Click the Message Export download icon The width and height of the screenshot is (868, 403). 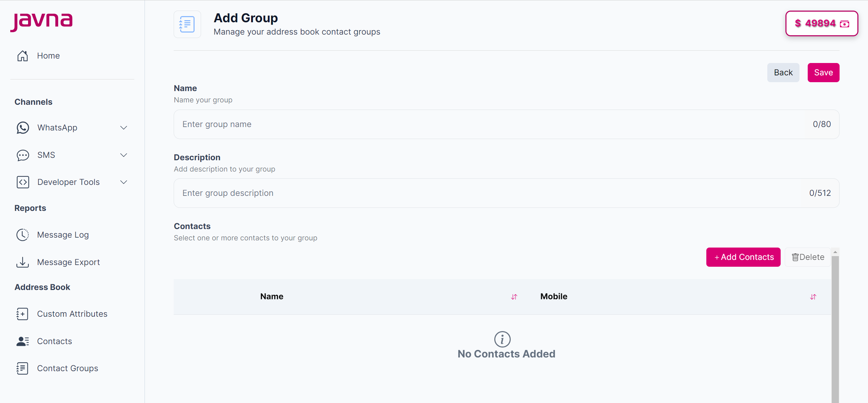[x=22, y=262]
